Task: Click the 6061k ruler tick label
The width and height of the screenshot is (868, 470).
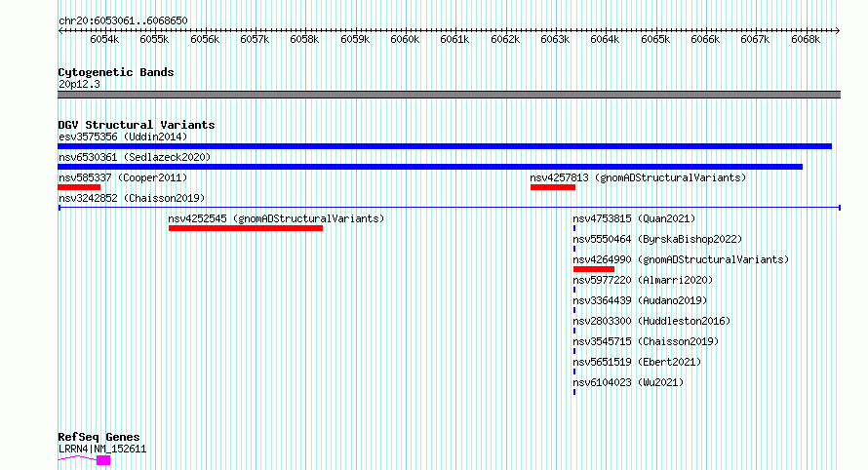Action: [454, 39]
